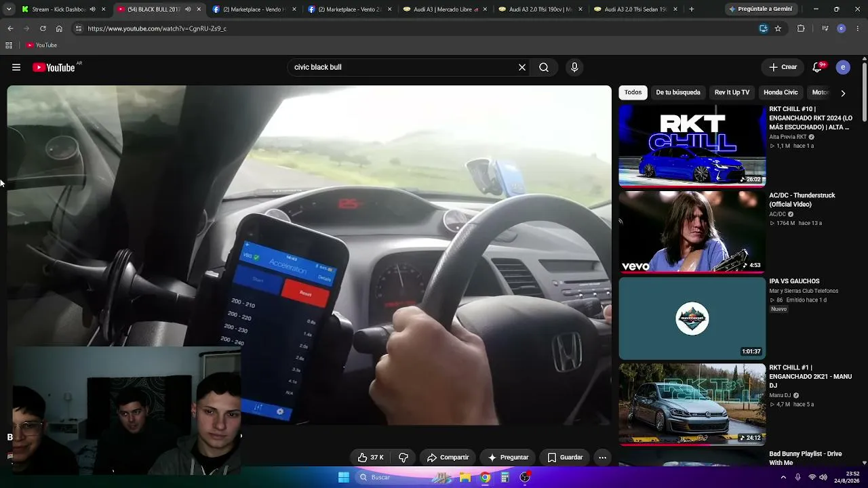The image size is (868, 488).
Task: Open Chrome from the taskbar
Action: point(485,477)
